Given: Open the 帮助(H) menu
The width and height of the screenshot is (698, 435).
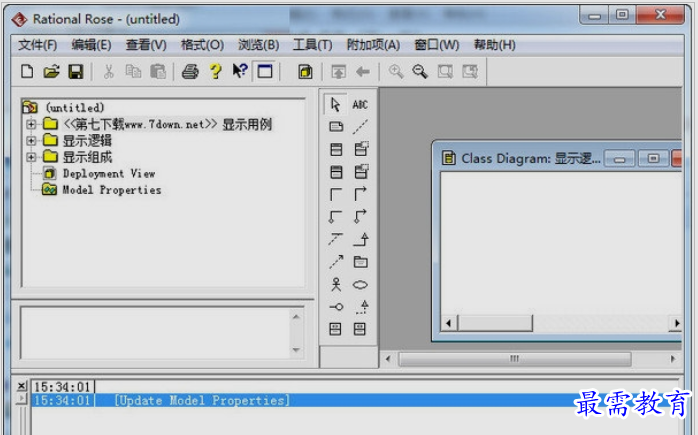Looking at the screenshot, I should [495, 45].
